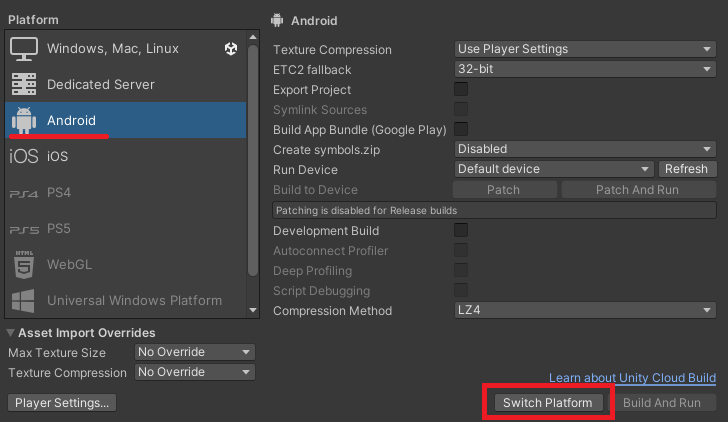Click the PS4 platform icon

point(24,193)
